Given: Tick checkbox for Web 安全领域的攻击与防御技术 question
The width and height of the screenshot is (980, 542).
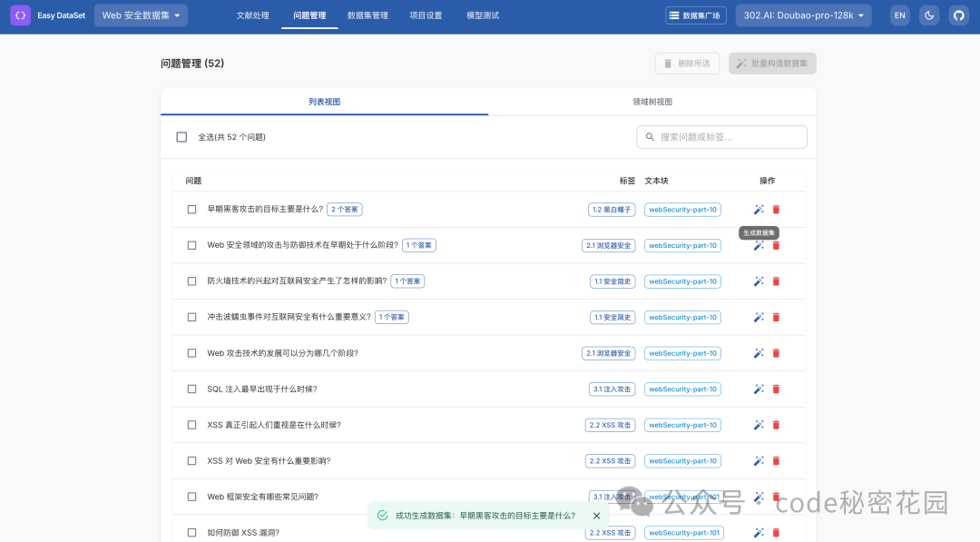Looking at the screenshot, I should [191, 246].
